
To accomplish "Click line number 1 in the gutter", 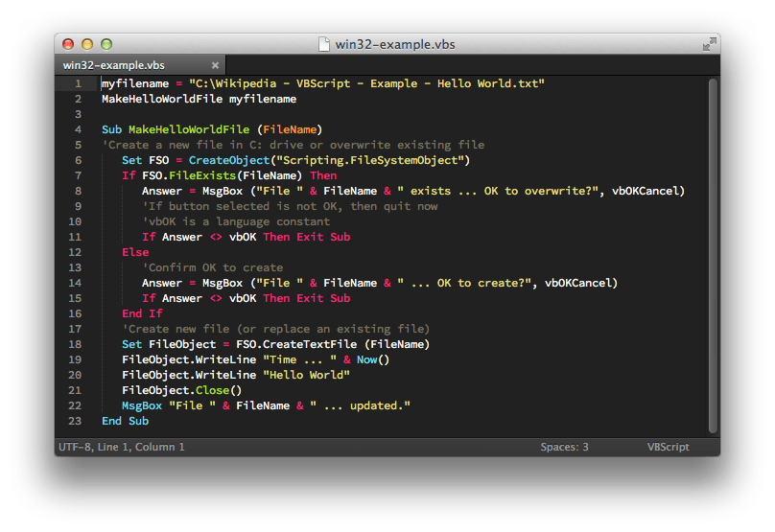I will pos(78,83).
